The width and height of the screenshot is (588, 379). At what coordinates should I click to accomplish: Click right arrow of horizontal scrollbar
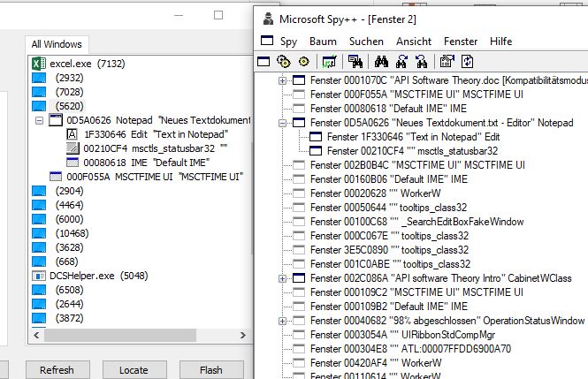coord(243,335)
